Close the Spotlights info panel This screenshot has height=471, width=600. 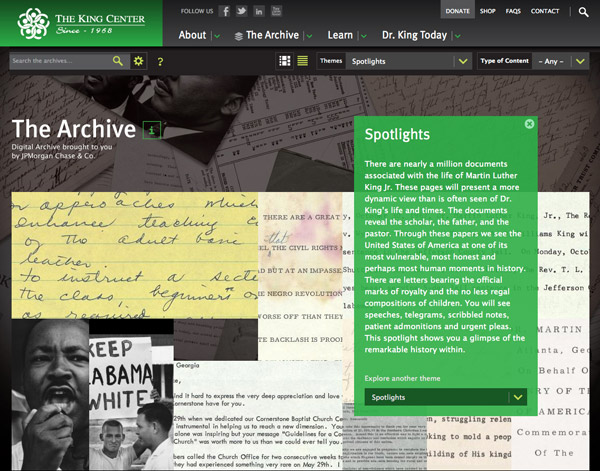(529, 124)
